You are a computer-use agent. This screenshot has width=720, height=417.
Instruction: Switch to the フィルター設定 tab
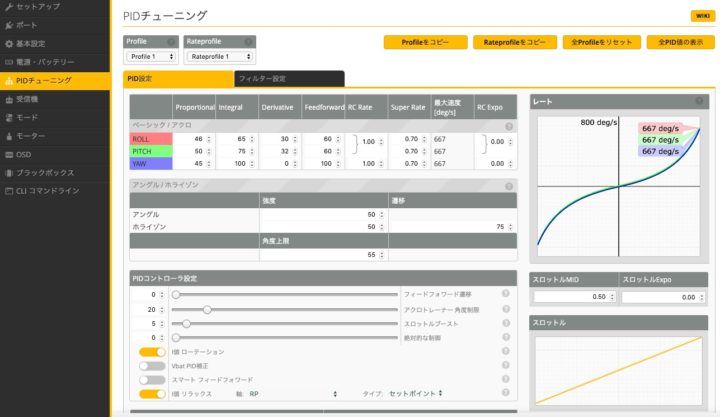pos(289,78)
